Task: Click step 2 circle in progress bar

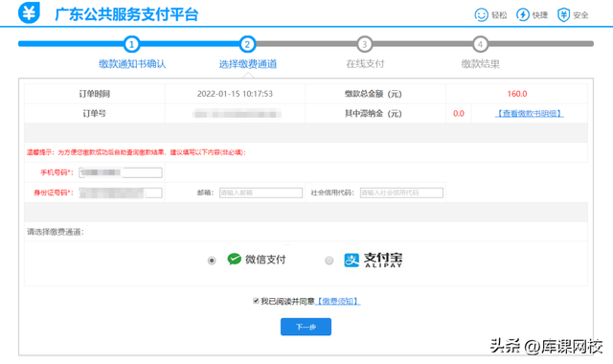Action: coord(247,44)
